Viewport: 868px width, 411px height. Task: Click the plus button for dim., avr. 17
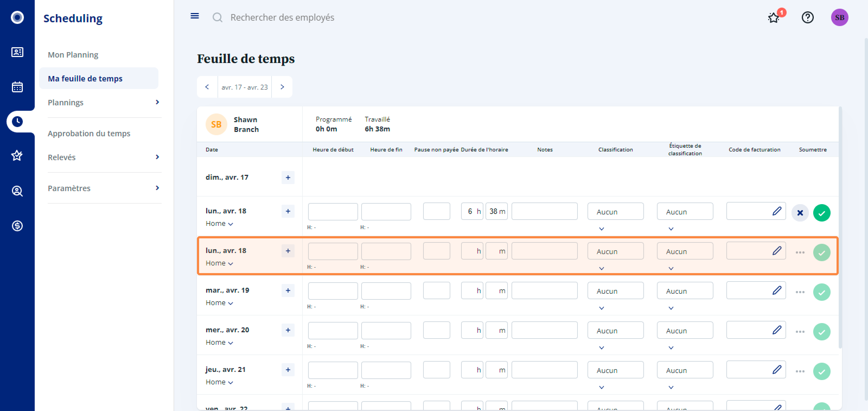pyautogui.click(x=288, y=177)
